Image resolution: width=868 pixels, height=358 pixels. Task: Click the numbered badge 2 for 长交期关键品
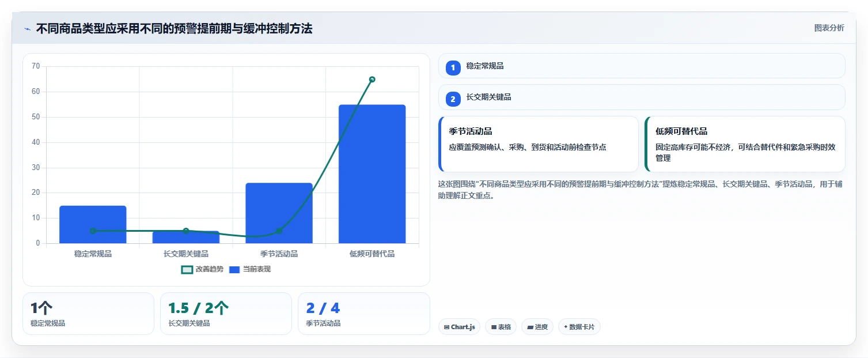tap(453, 99)
